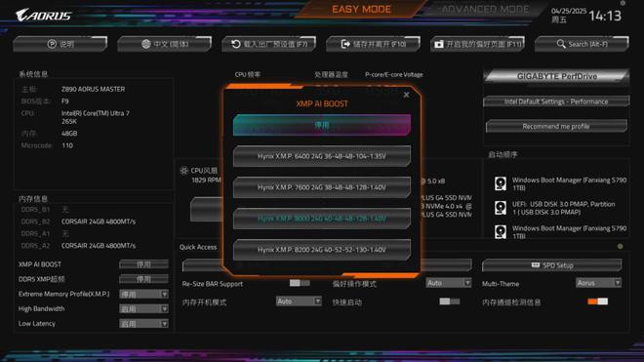Viewport: 644px width, 362px height.
Task: Click first Windows Boot Manager disk icon
Action: click(501, 183)
